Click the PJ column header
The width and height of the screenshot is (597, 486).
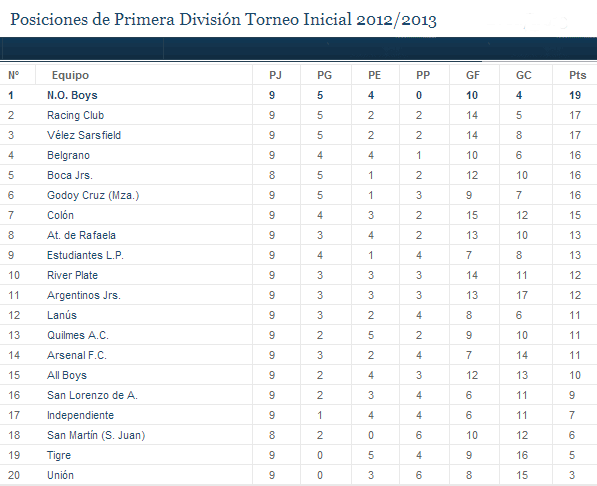click(x=275, y=75)
